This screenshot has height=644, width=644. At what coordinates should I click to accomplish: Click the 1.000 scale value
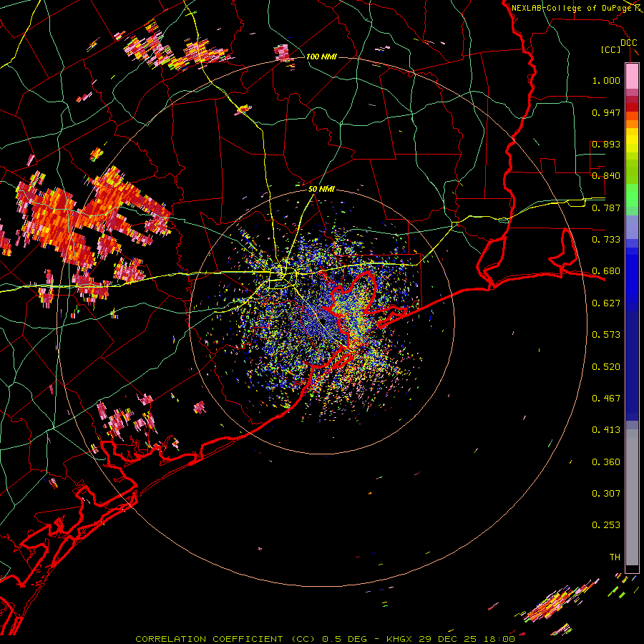606,80
